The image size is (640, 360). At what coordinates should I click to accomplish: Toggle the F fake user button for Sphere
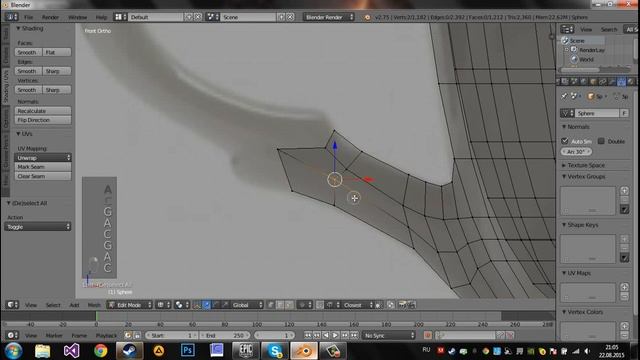624,113
